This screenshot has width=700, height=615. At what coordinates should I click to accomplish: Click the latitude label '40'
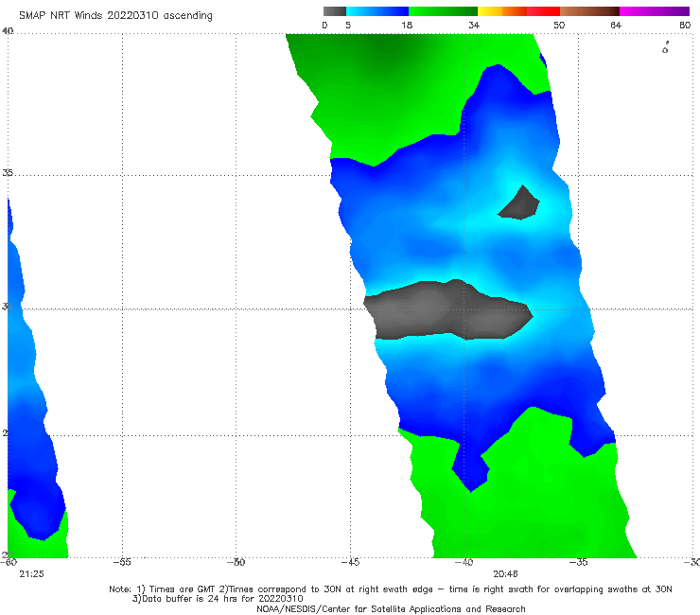coord(8,31)
